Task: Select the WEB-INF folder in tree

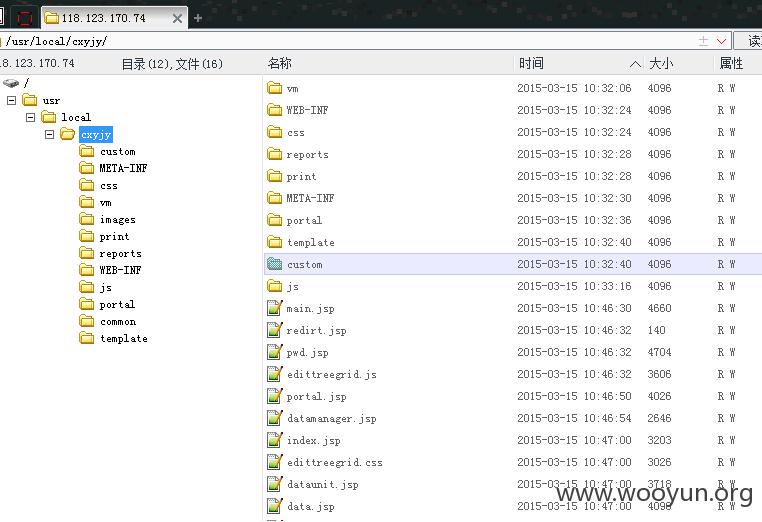Action: (120, 270)
